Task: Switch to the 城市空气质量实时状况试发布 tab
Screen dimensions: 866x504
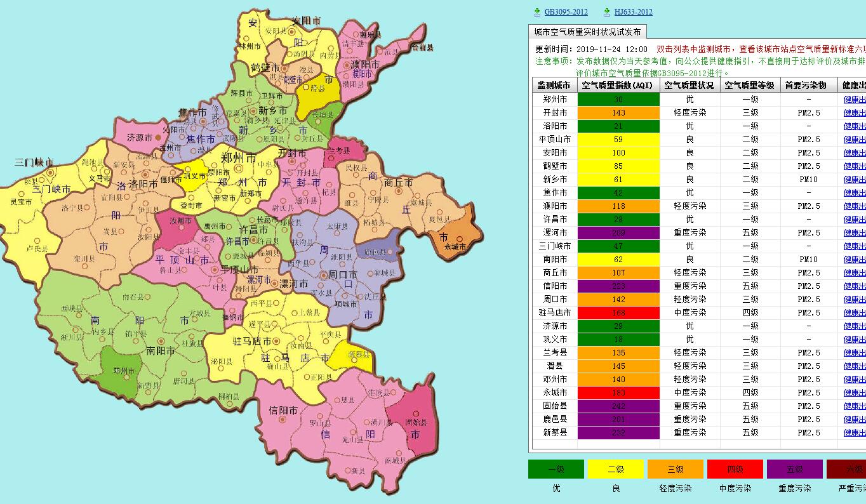Action: (587, 32)
